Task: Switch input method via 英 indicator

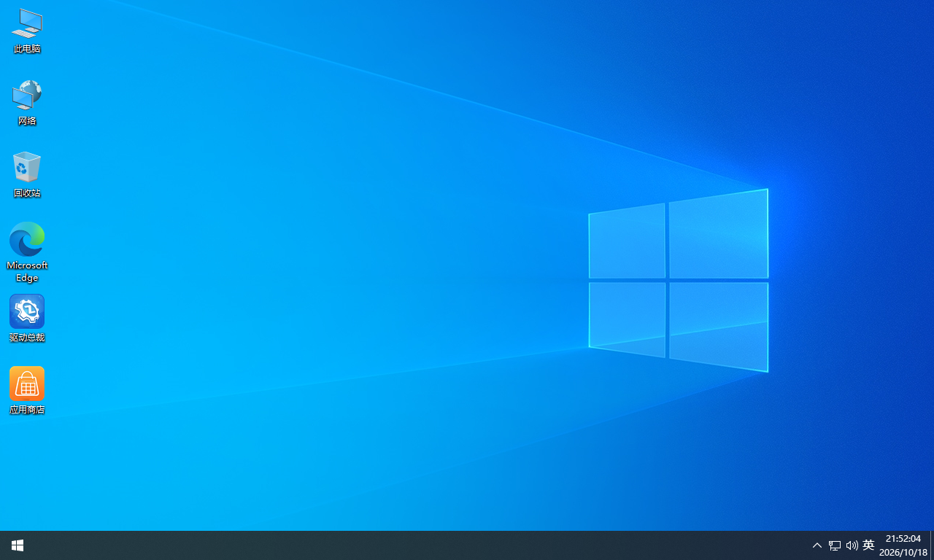Action: coord(868,545)
